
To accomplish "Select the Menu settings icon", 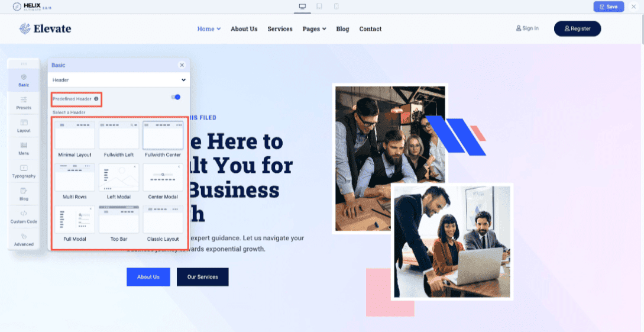I will [24, 149].
